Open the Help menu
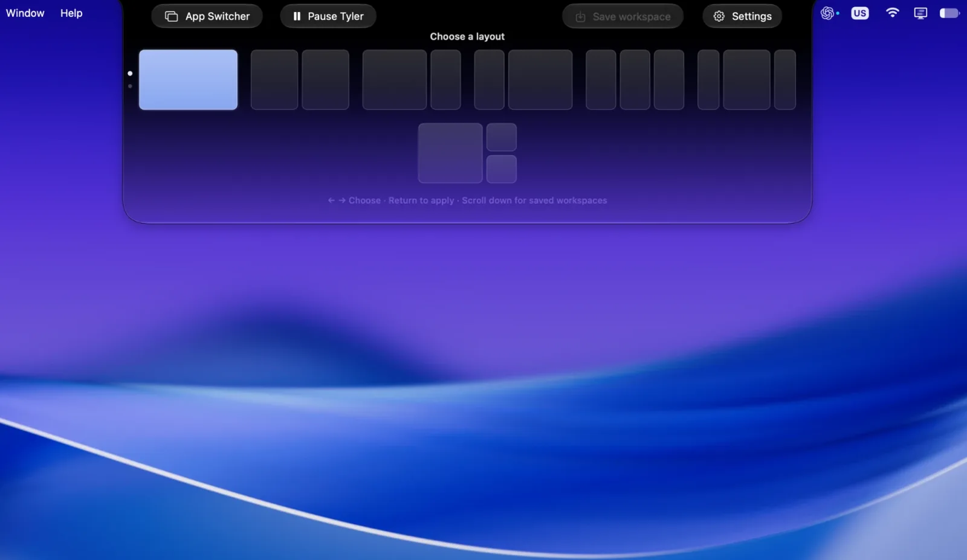 point(71,13)
